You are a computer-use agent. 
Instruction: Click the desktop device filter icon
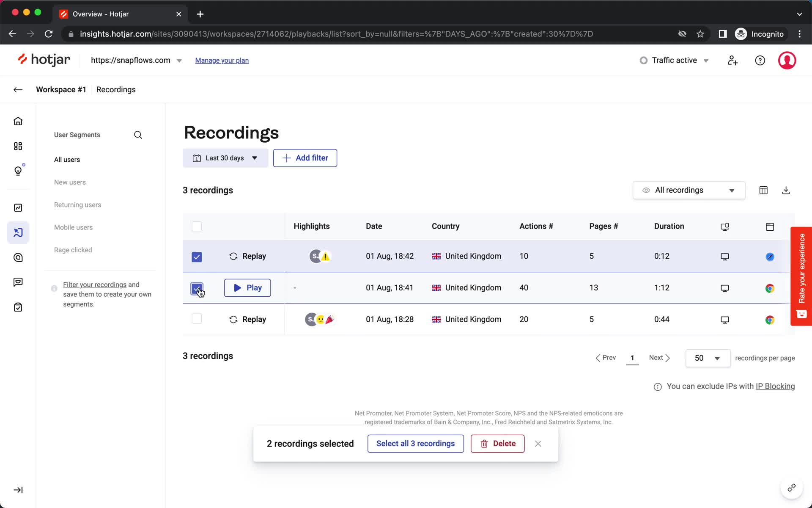coord(724,226)
